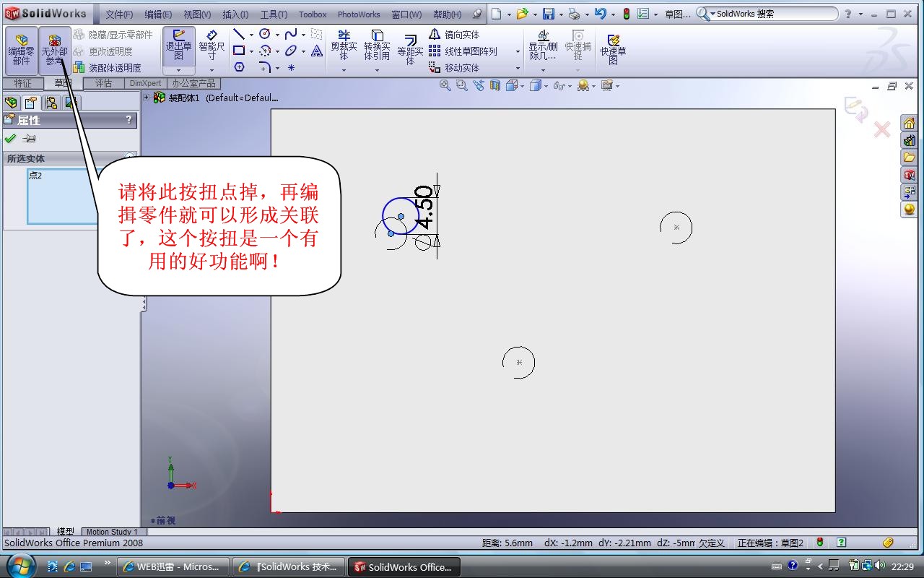Image resolution: width=924 pixels, height=578 pixels.
Task: Click the Rebuild traffic light icon
Action: coord(626,14)
